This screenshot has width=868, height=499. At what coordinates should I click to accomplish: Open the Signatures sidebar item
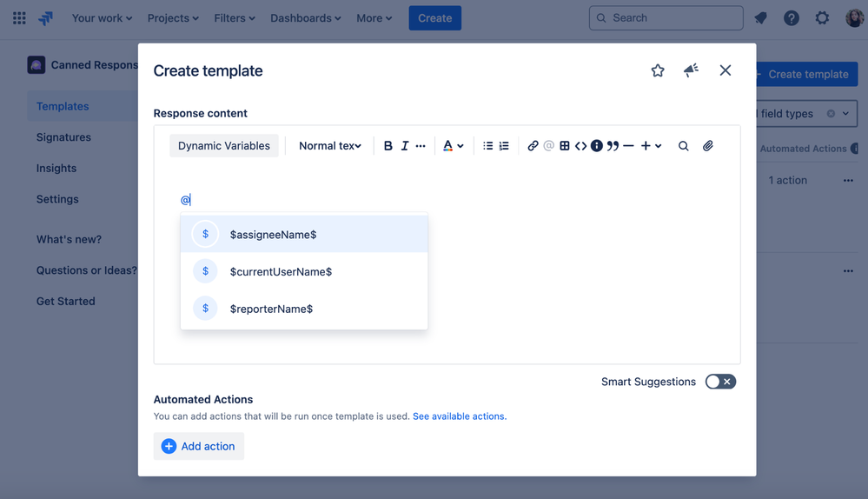63,136
